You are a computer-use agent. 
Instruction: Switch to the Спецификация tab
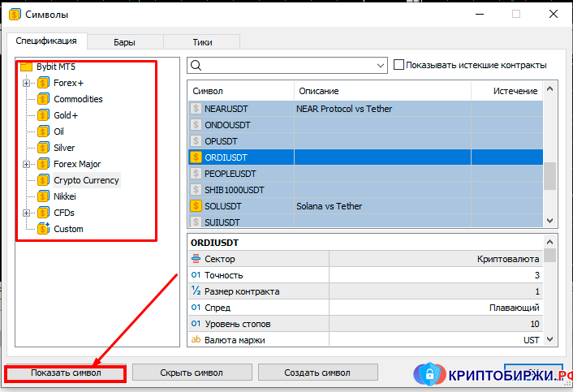(46, 41)
